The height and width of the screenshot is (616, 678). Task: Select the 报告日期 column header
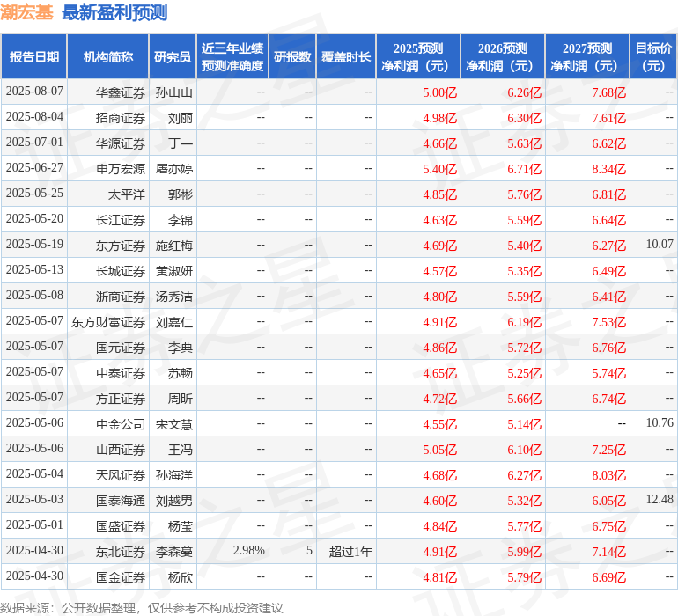pos(34,56)
